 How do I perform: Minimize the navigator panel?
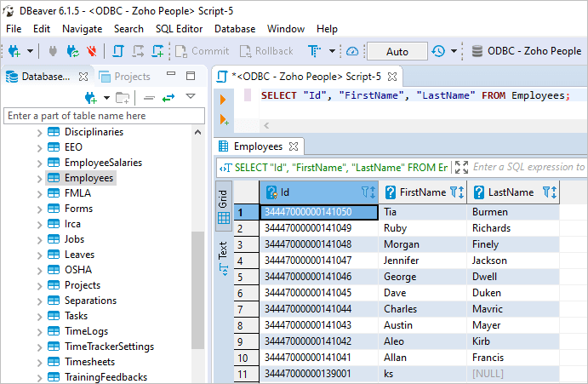(x=171, y=74)
